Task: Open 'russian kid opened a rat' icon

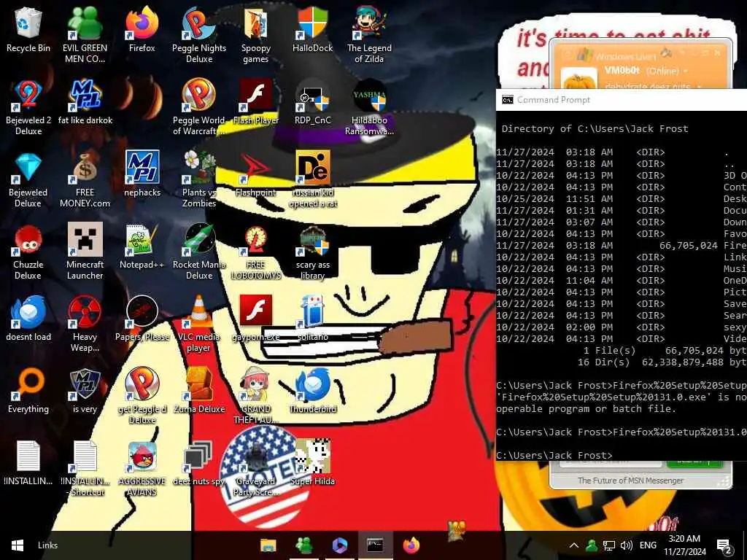Action: pos(312,179)
